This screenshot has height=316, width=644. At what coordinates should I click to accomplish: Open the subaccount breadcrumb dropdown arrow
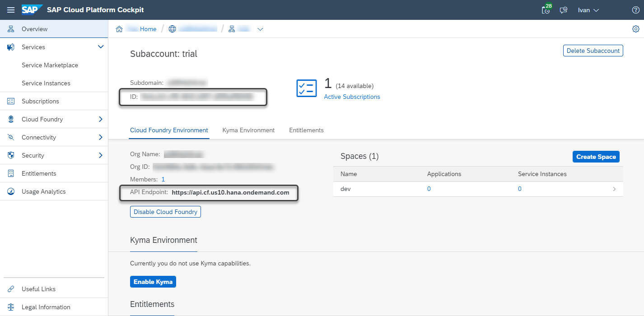pos(260,29)
